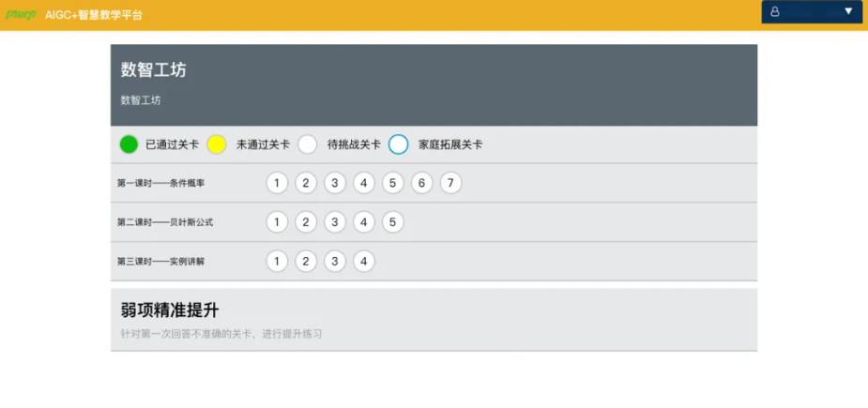868x408 pixels.
Task: Click the blue-outlined 家庭拓展关卡 legend circle
Action: [398, 144]
